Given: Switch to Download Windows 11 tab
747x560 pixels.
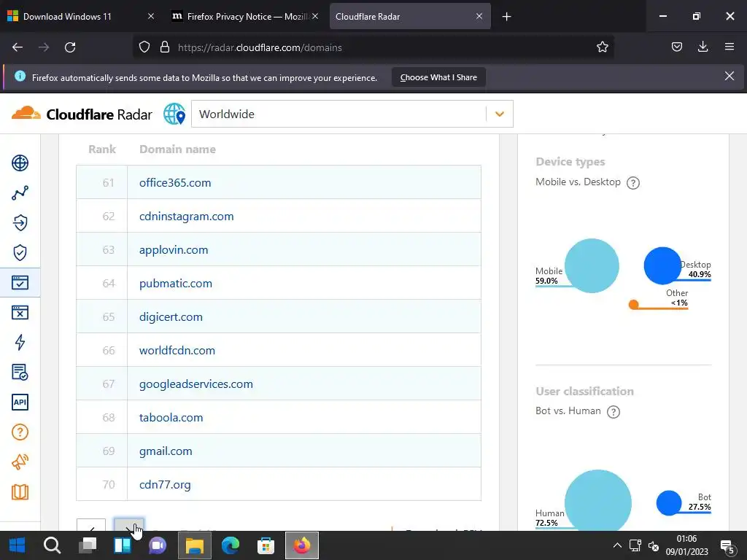Looking at the screenshot, I should [x=81, y=16].
